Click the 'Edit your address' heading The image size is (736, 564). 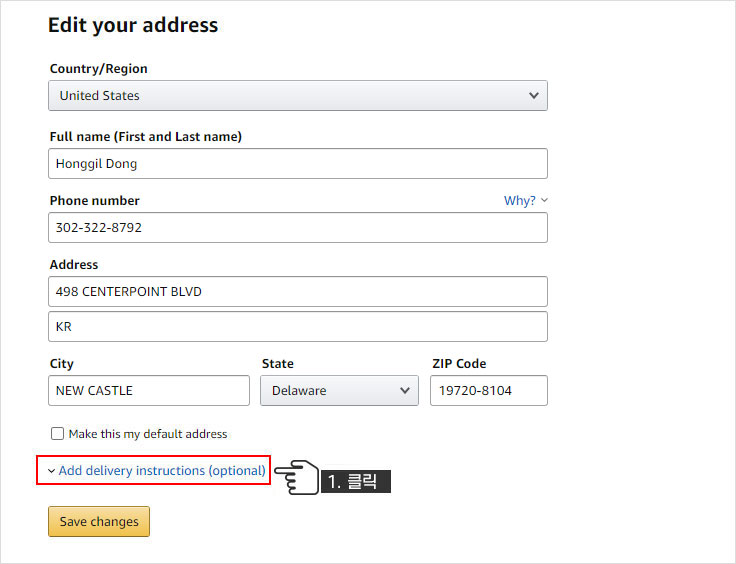(x=133, y=25)
